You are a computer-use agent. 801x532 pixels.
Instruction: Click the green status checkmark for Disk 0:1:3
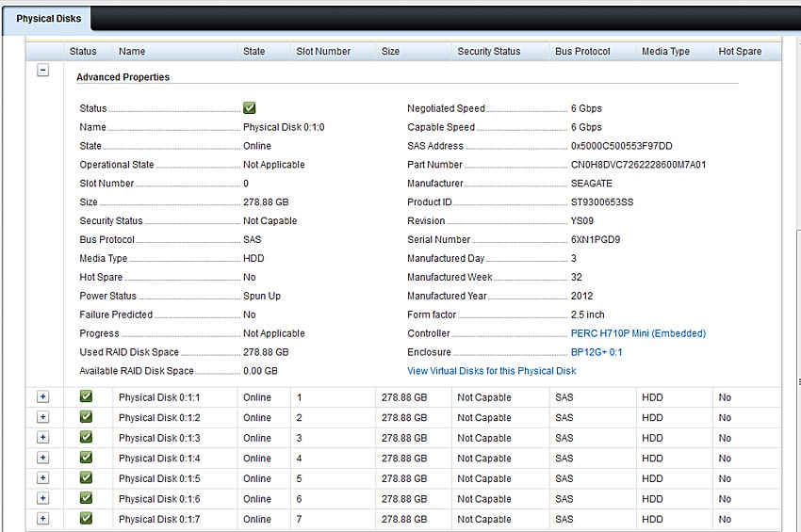87,437
